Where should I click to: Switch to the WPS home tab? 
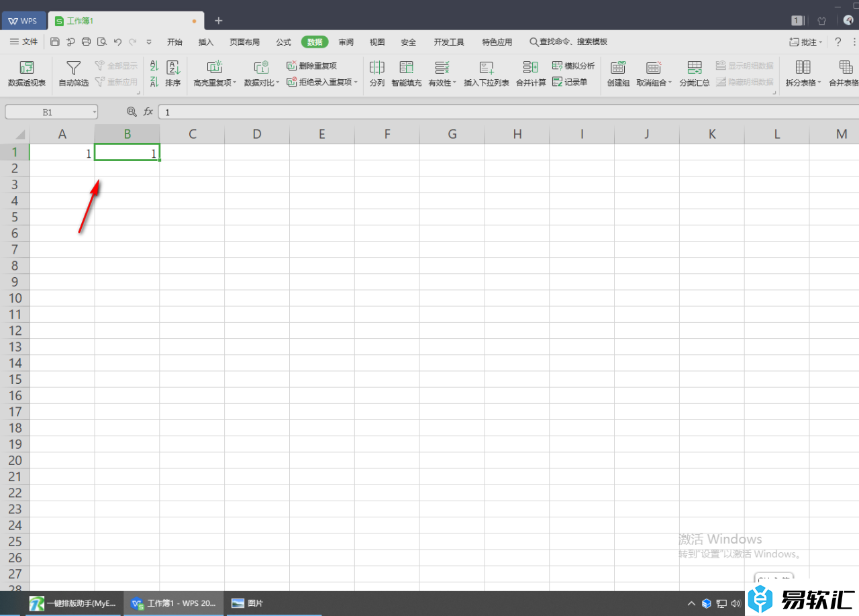(23, 21)
